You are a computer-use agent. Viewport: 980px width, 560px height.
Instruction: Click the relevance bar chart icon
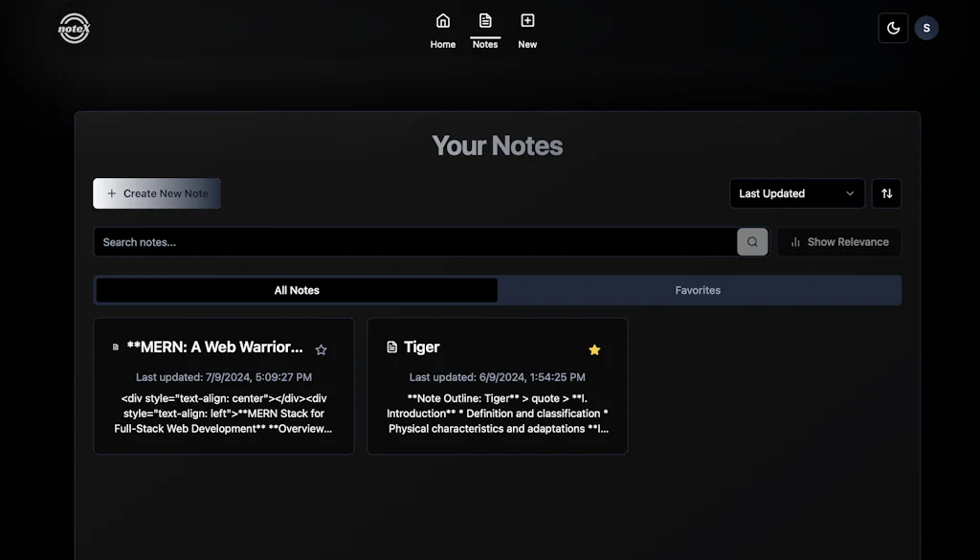(x=795, y=241)
